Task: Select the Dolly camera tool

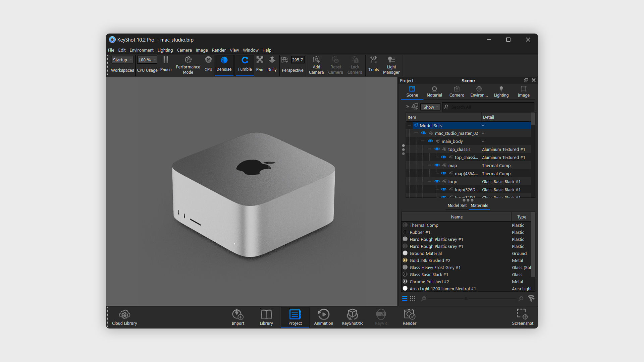Action: click(x=272, y=64)
